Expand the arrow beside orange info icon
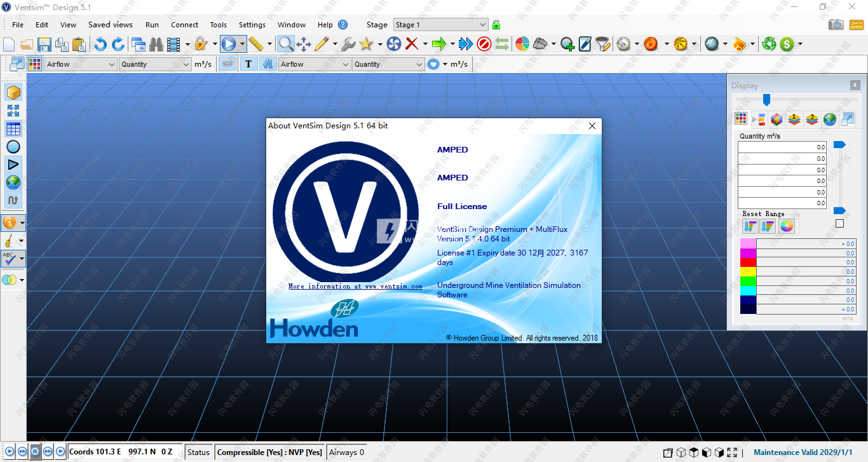868x462 pixels. coord(22,223)
